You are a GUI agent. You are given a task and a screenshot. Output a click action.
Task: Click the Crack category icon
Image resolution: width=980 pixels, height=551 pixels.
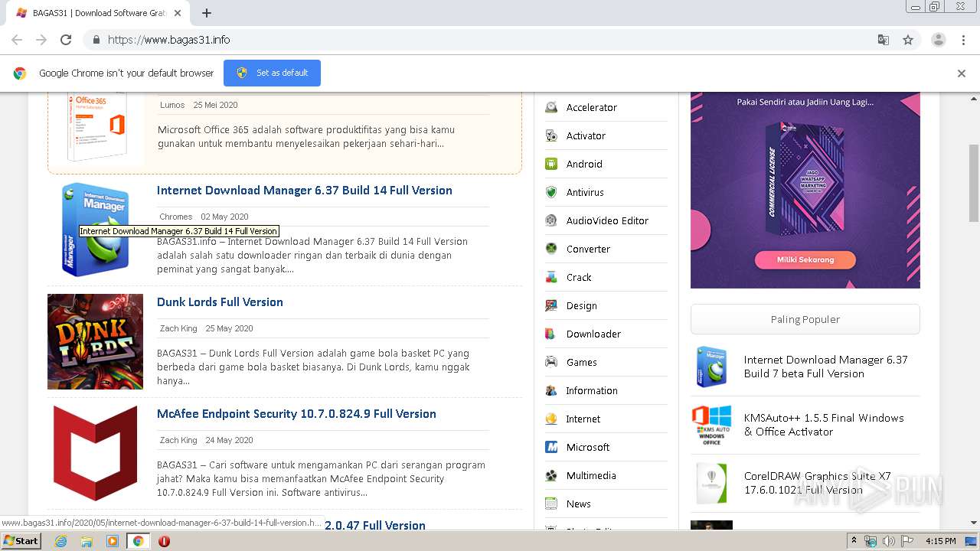pos(551,278)
